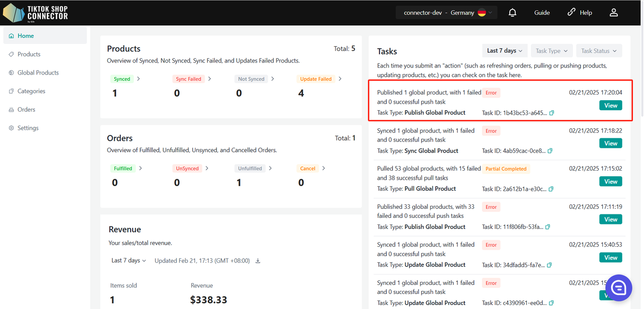Open the connector-dev Germany store dropdown
Image resolution: width=644 pixels, height=309 pixels.
(x=445, y=13)
